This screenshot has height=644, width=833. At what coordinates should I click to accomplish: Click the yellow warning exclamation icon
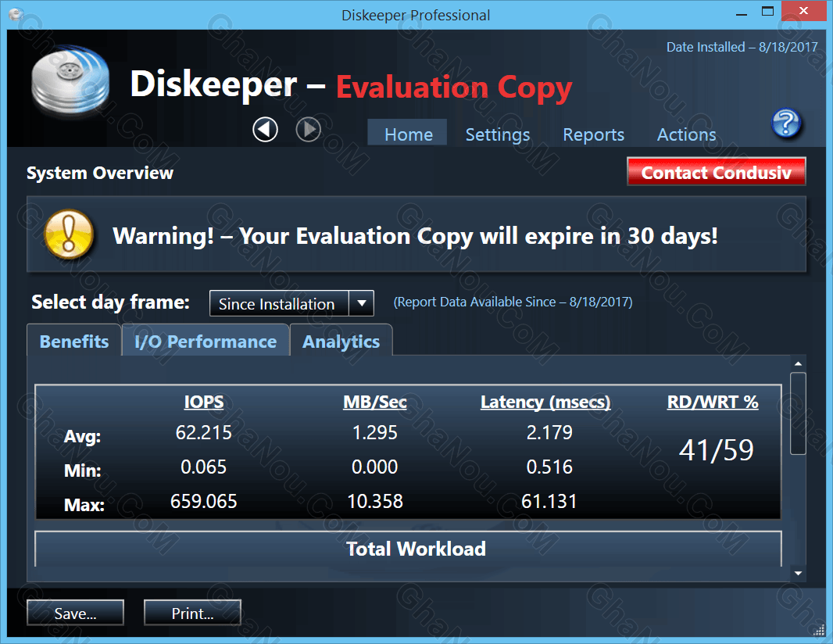tap(69, 234)
